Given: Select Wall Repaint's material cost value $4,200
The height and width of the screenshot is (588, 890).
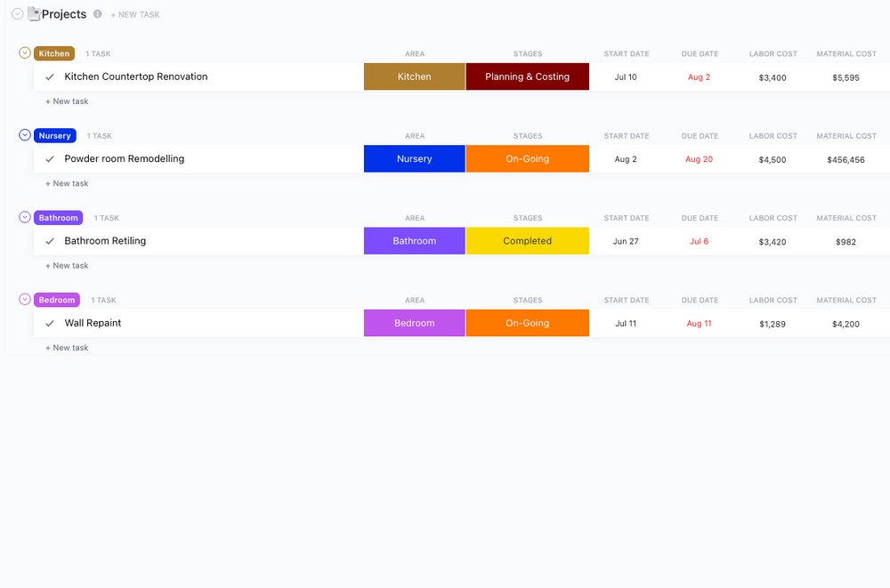Looking at the screenshot, I should (846, 323).
